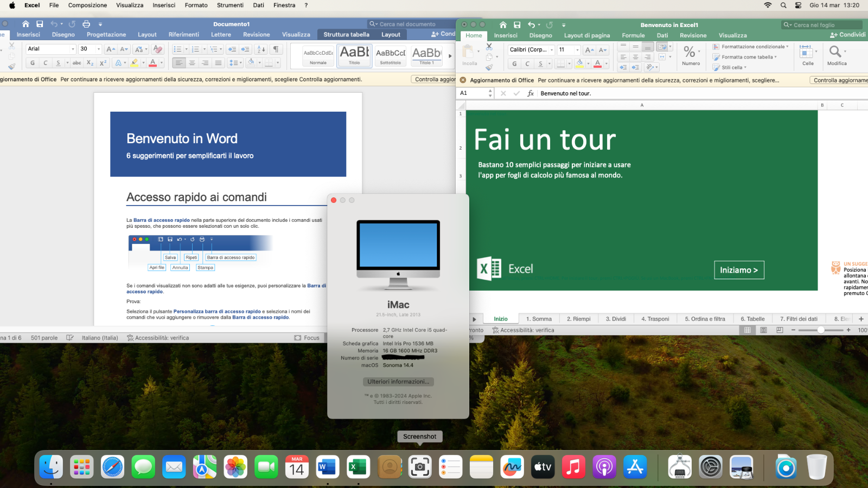Increase indent in Word ribbon
The image size is (868, 488).
pyautogui.click(x=245, y=49)
